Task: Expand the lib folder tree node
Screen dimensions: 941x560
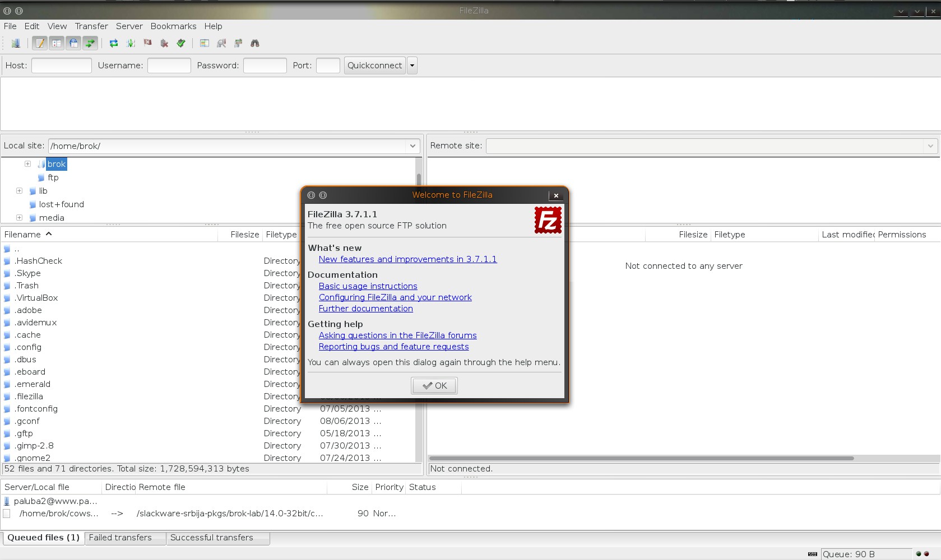Action: pos(19,191)
